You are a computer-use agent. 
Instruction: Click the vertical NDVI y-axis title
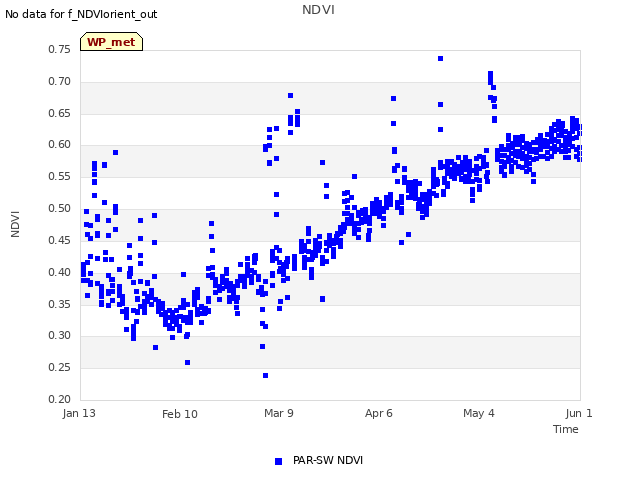(x=15, y=224)
